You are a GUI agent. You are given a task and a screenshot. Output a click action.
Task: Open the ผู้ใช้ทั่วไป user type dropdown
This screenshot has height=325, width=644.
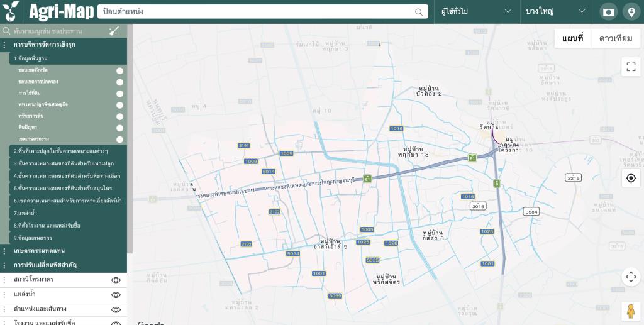[477, 11]
